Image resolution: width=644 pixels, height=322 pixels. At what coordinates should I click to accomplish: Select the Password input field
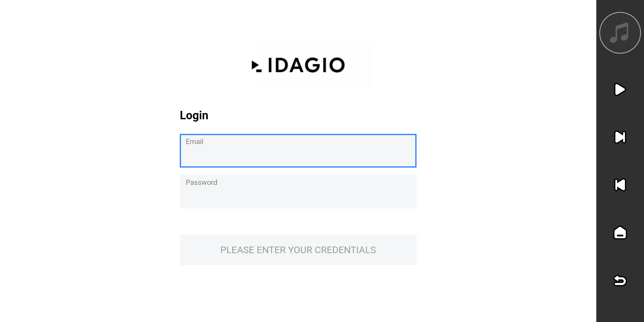pyautogui.click(x=298, y=194)
